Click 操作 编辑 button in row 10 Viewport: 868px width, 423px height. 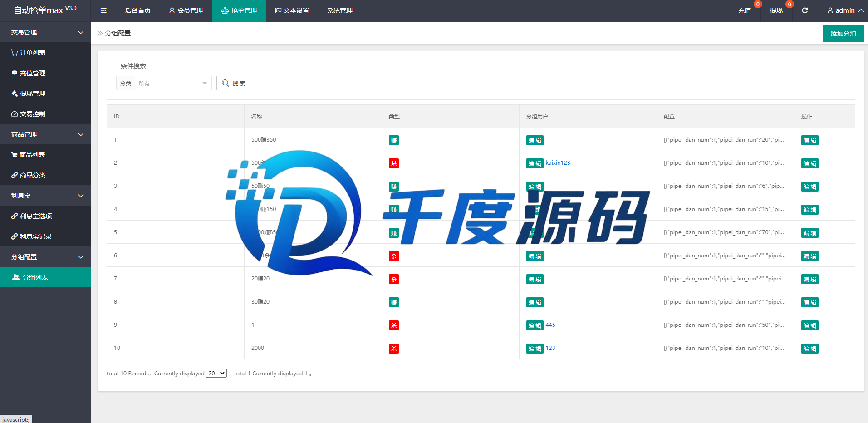click(810, 349)
